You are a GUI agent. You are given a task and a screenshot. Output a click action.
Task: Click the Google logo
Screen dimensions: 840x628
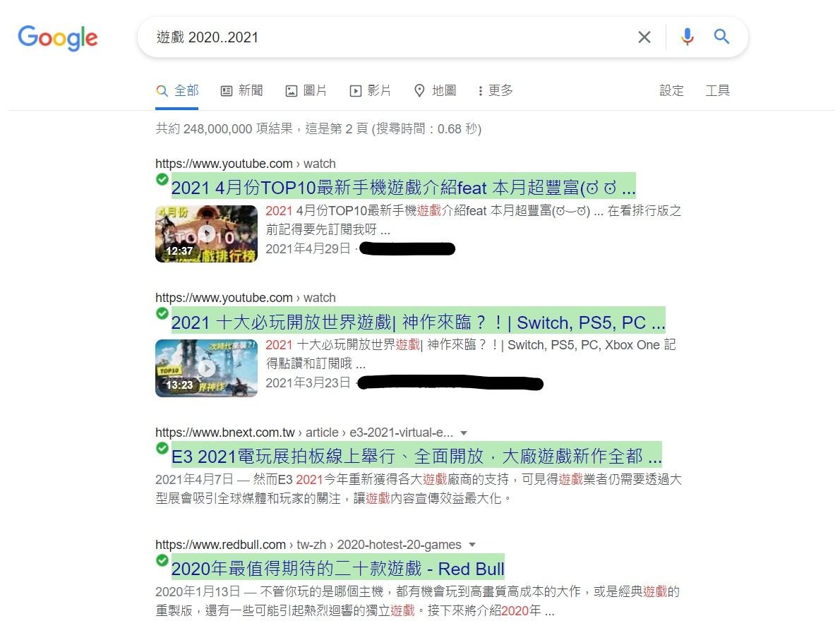58,37
